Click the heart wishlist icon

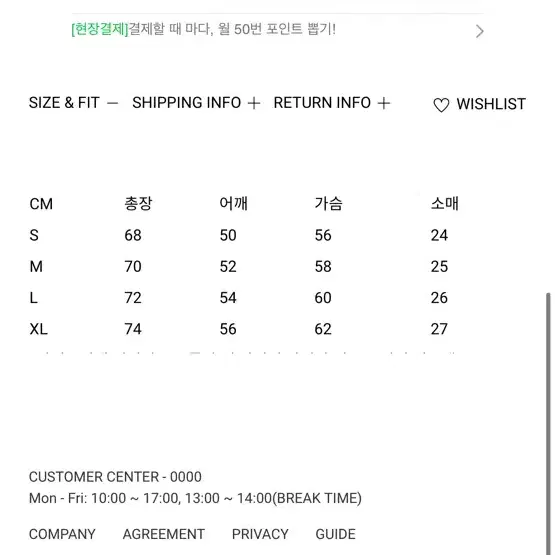(x=441, y=105)
